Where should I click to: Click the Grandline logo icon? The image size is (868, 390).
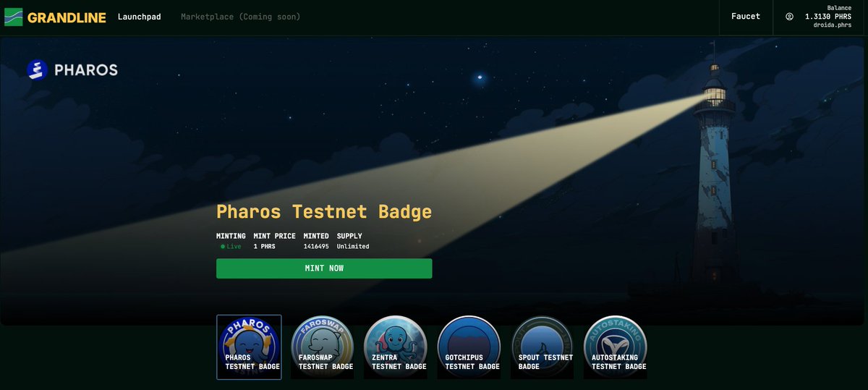13,17
